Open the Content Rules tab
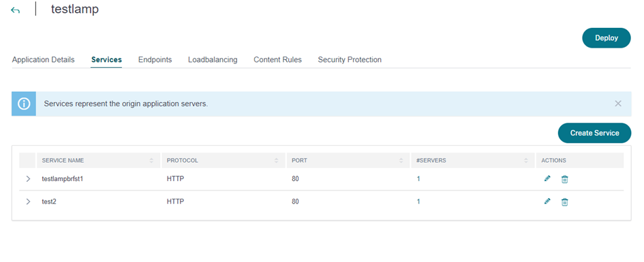644x262 pixels. click(x=277, y=60)
